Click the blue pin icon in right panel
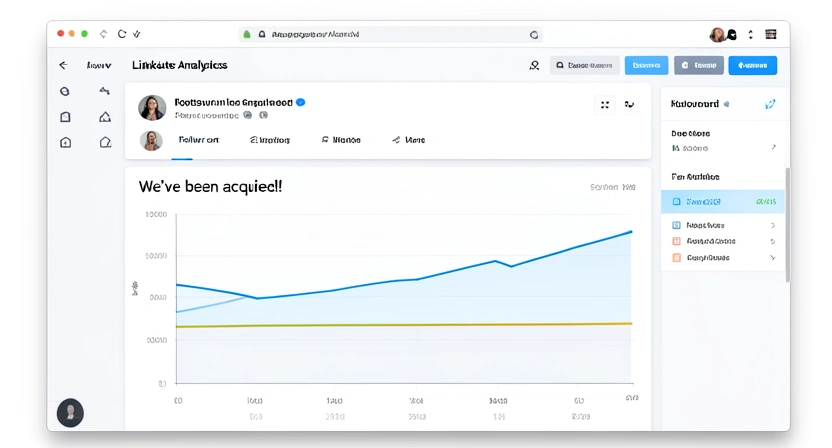The width and height of the screenshot is (832, 448). [770, 104]
